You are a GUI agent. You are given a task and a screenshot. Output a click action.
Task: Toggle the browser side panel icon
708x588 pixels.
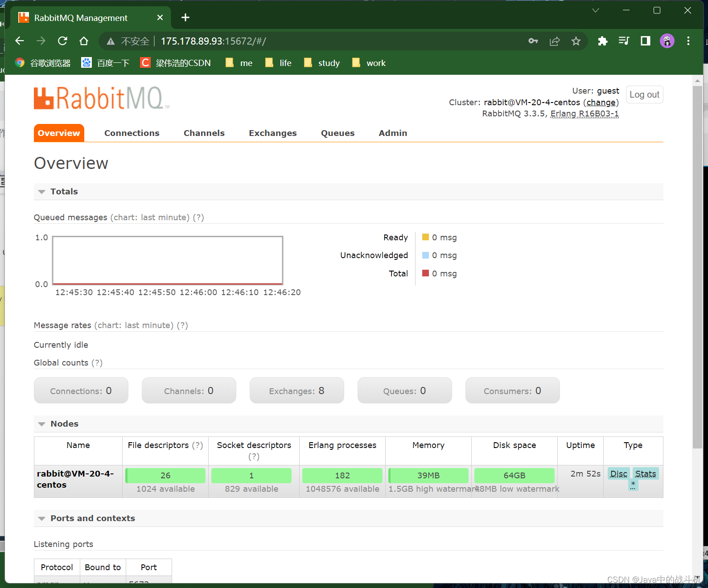coord(646,41)
